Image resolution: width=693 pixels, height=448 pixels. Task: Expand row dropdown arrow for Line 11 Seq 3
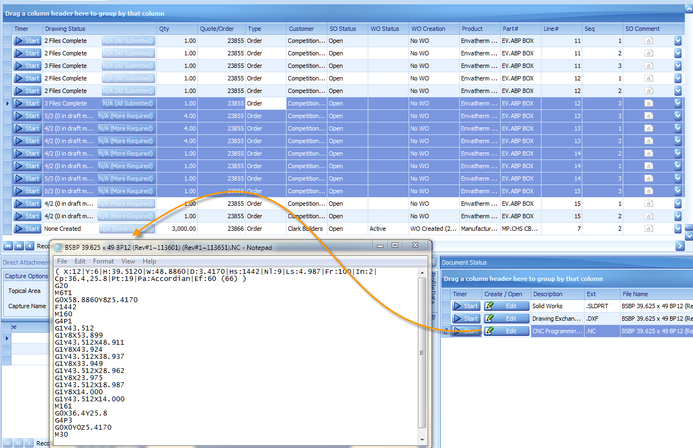click(678, 66)
